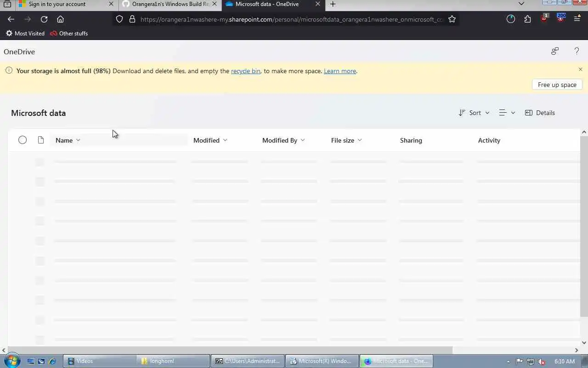Viewport: 588px width, 368px height.
Task: Open the Details pane
Action: click(x=540, y=113)
